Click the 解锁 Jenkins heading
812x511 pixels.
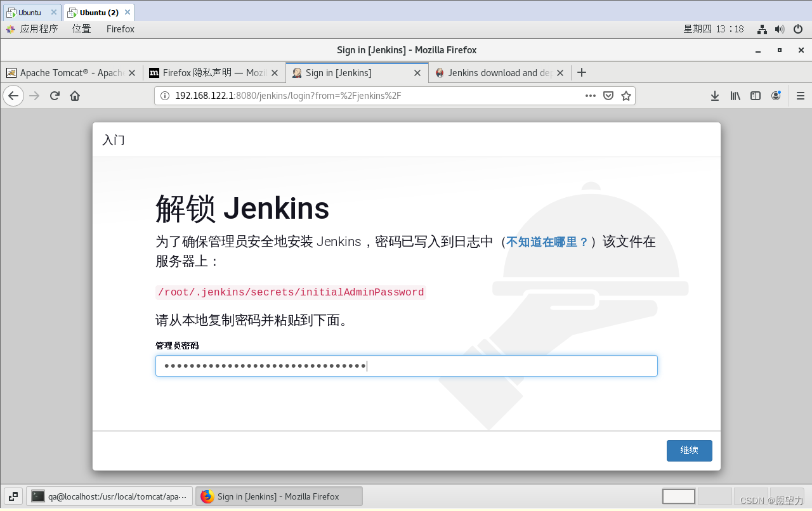click(x=242, y=208)
